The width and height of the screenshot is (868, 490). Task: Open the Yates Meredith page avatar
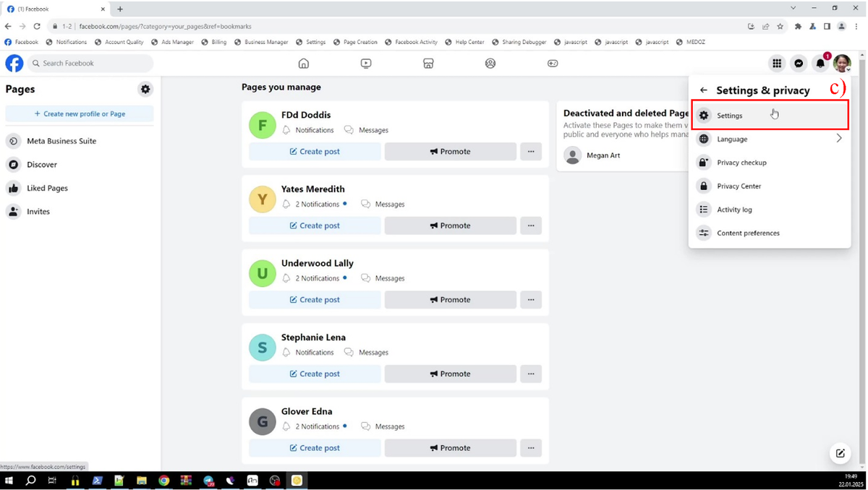pyautogui.click(x=263, y=199)
